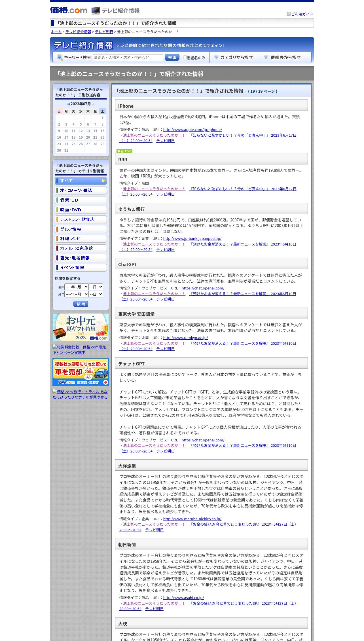Open program link under RRR entry
The width and height of the screenshot is (364, 641).
click(154, 189)
